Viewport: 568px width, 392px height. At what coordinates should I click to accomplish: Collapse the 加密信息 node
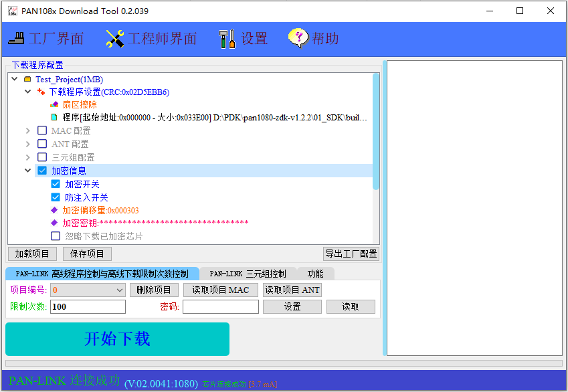pyautogui.click(x=28, y=171)
